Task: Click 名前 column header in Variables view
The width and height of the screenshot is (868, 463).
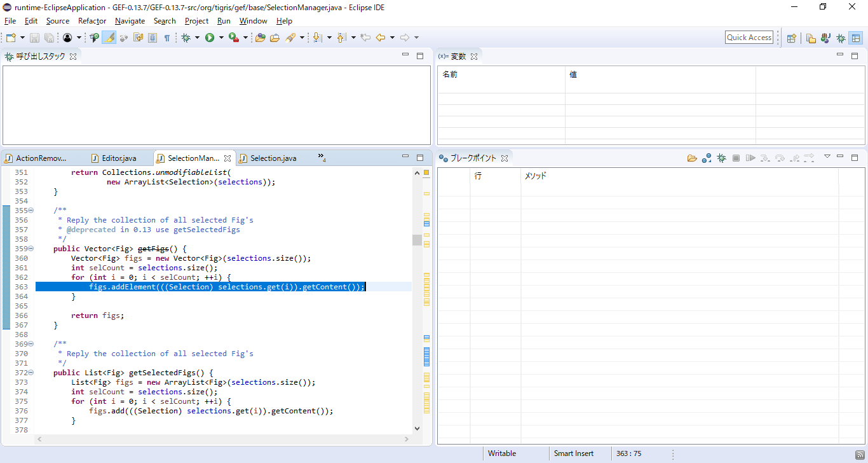Action: coord(501,74)
